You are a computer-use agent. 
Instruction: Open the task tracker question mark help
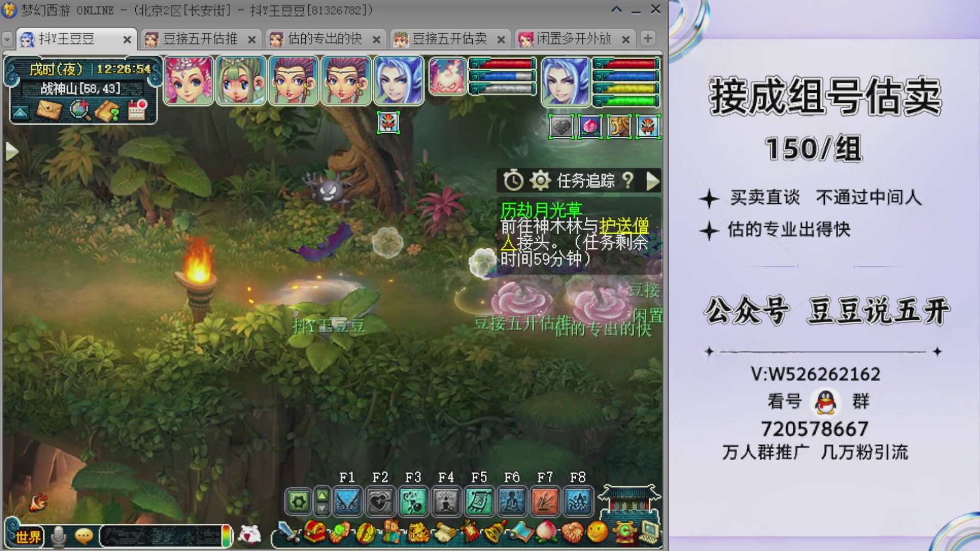[x=628, y=180]
